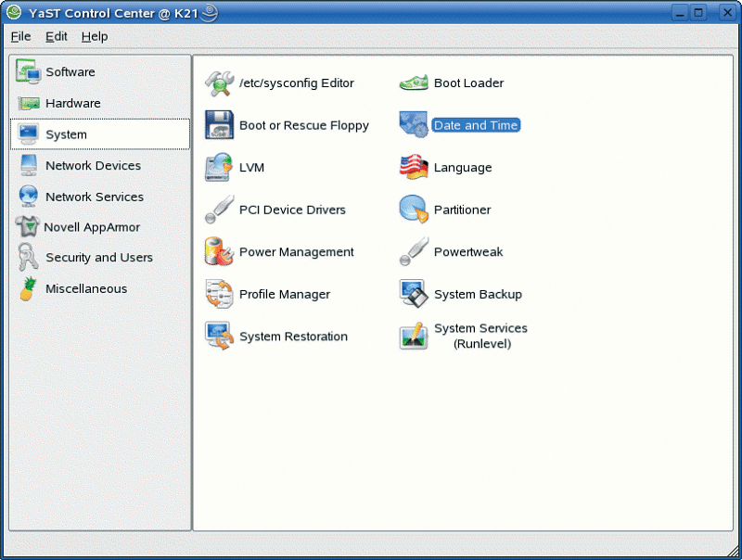Open the File menu
Screen dimensions: 742x560
click(20, 36)
